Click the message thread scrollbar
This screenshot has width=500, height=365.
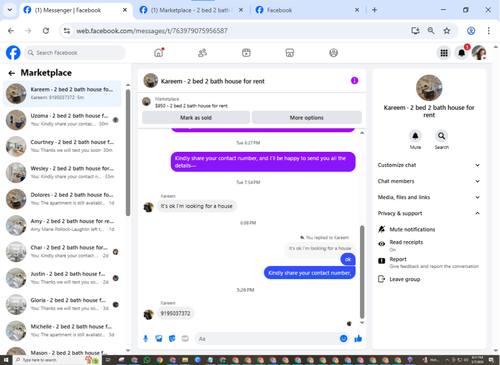click(x=362, y=272)
